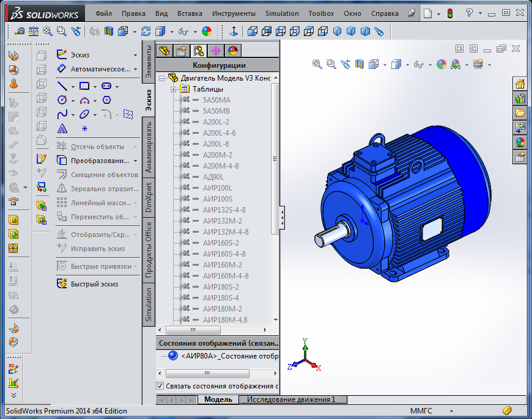532x419 pixels.
Task: Open the Файл menu
Action: 103,13
